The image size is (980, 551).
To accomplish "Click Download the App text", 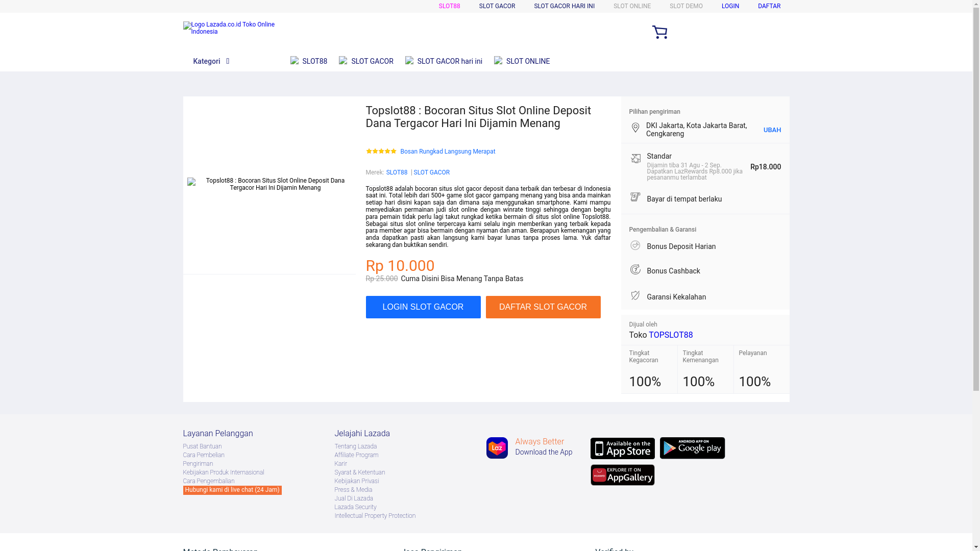I will point(544,452).
